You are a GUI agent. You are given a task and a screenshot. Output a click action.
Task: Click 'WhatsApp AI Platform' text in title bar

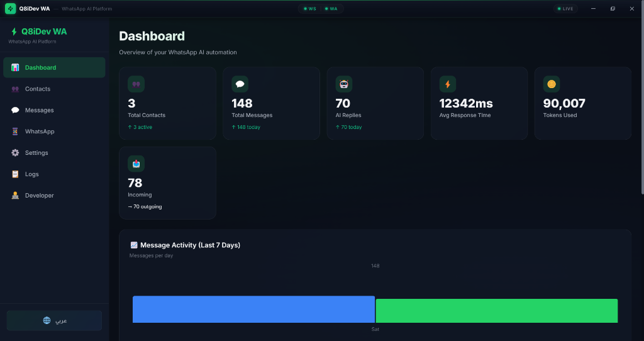[87, 9]
